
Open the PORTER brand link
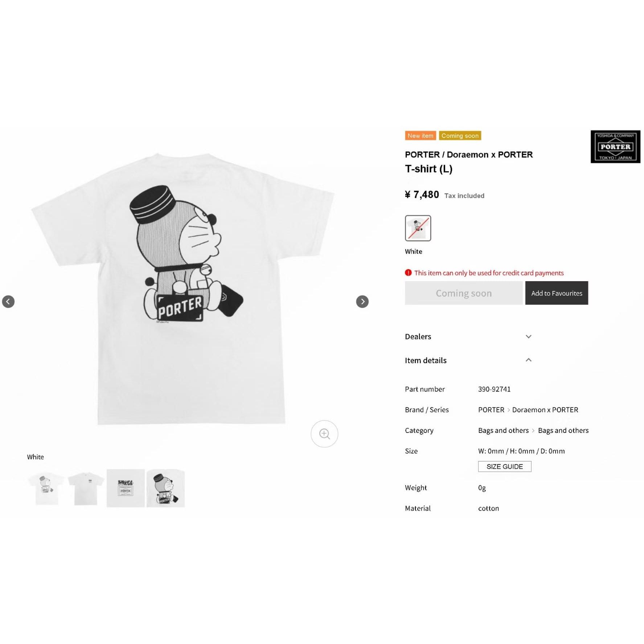[x=491, y=410]
